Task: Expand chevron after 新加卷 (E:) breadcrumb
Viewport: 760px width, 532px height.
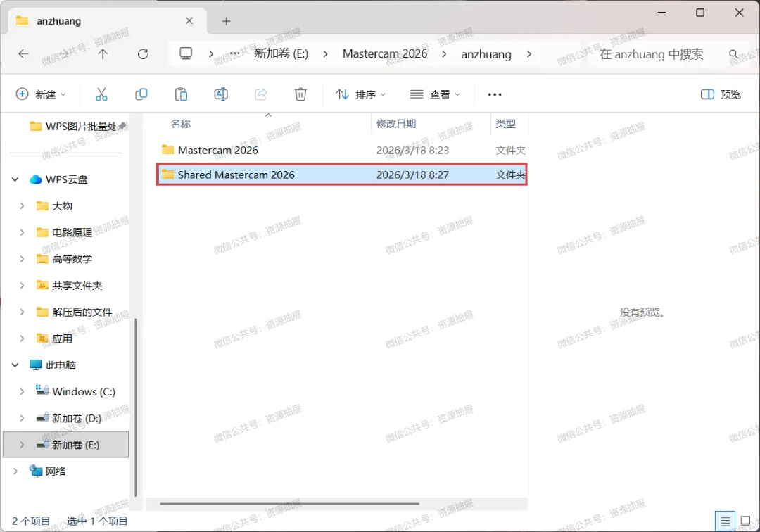Action: tap(325, 53)
